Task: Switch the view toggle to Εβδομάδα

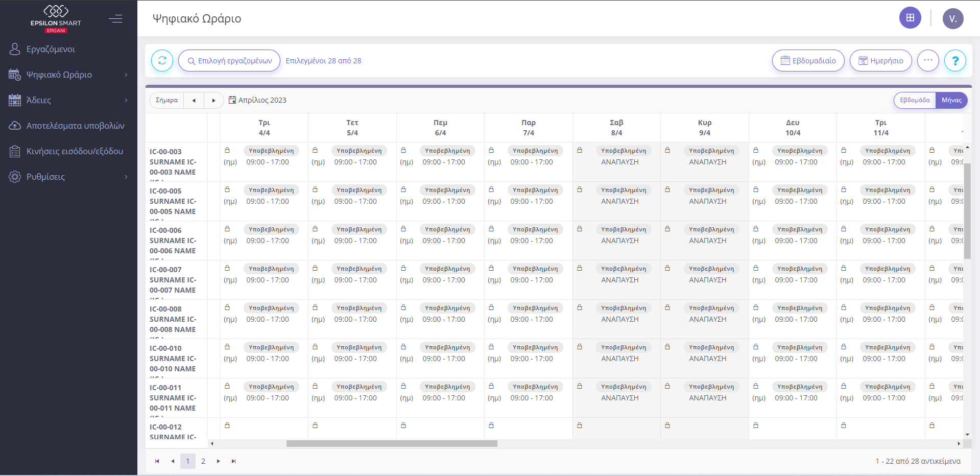Action: pyautogui.click(x=914, y=100)
